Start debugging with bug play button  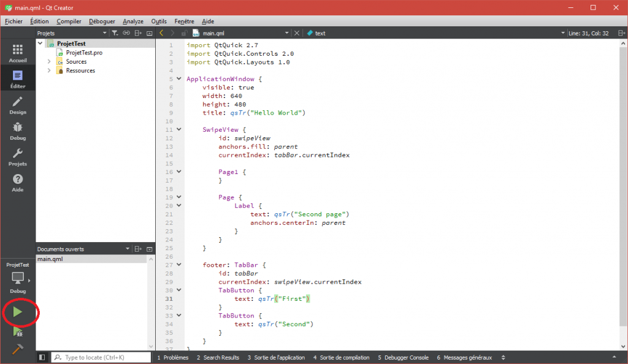[18, 331]
